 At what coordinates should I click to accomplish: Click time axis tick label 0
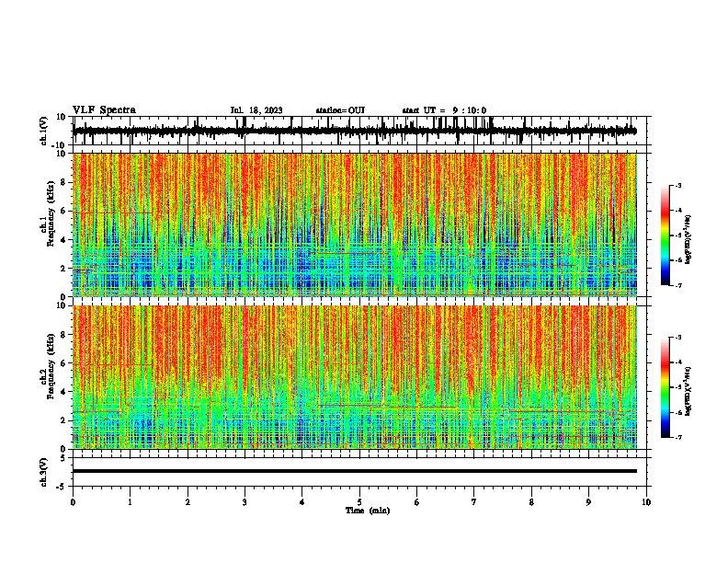[x=73, y=502]
